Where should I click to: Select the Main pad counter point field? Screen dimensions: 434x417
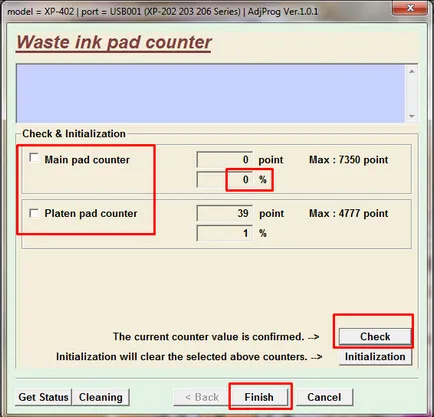pos(225,160)
